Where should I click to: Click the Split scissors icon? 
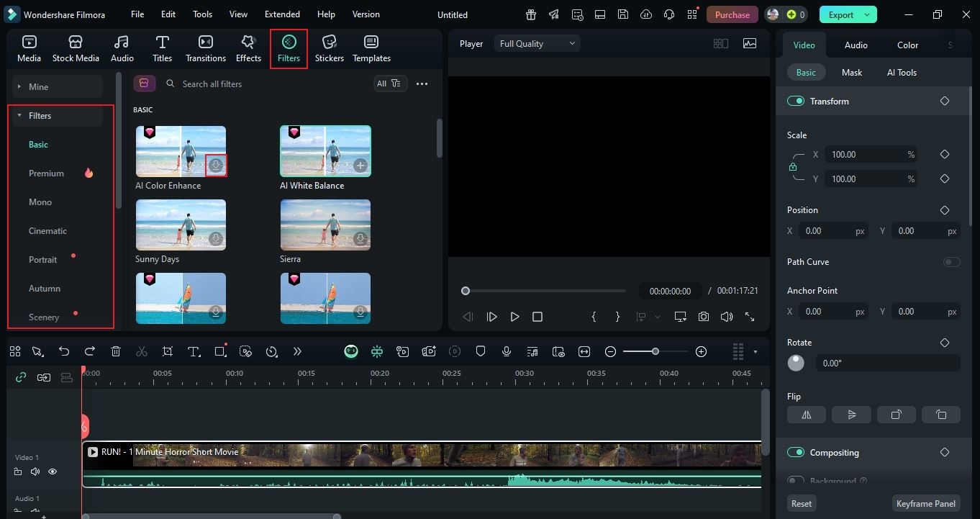[x=142, y=351]
